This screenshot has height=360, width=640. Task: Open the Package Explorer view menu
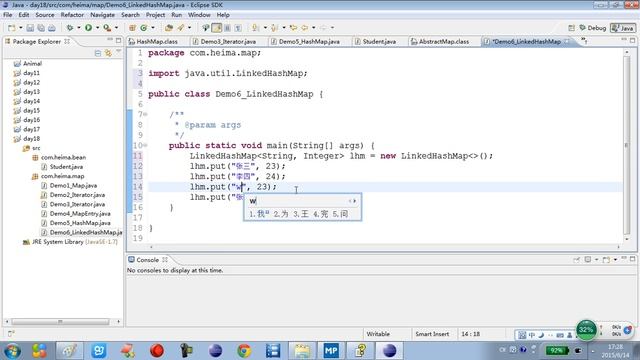point(119,52)
